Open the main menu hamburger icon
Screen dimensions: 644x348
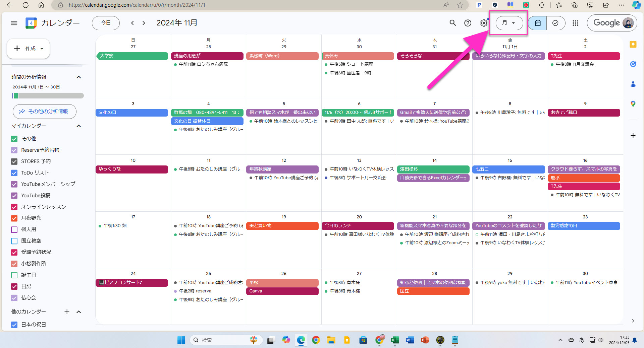click(14, 23)
